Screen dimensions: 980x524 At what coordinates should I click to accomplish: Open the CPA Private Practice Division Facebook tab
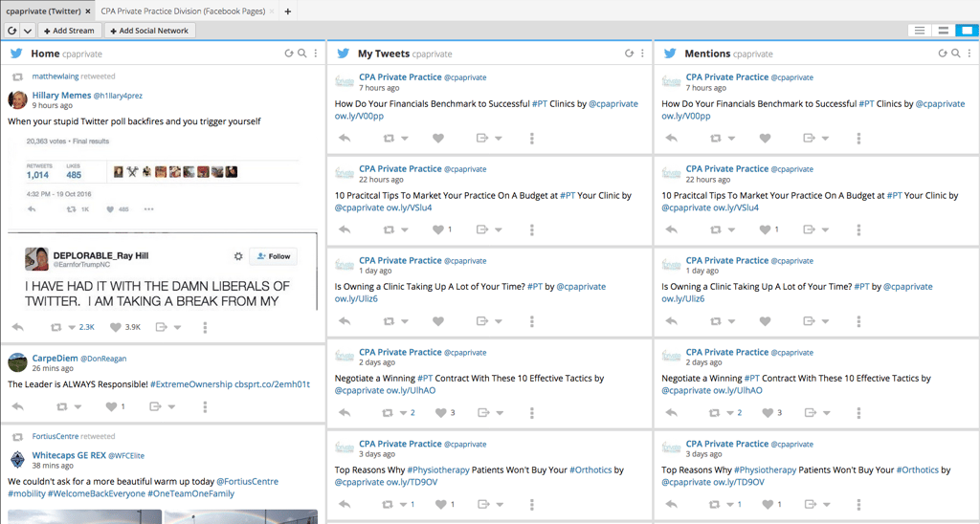point(183,11)
